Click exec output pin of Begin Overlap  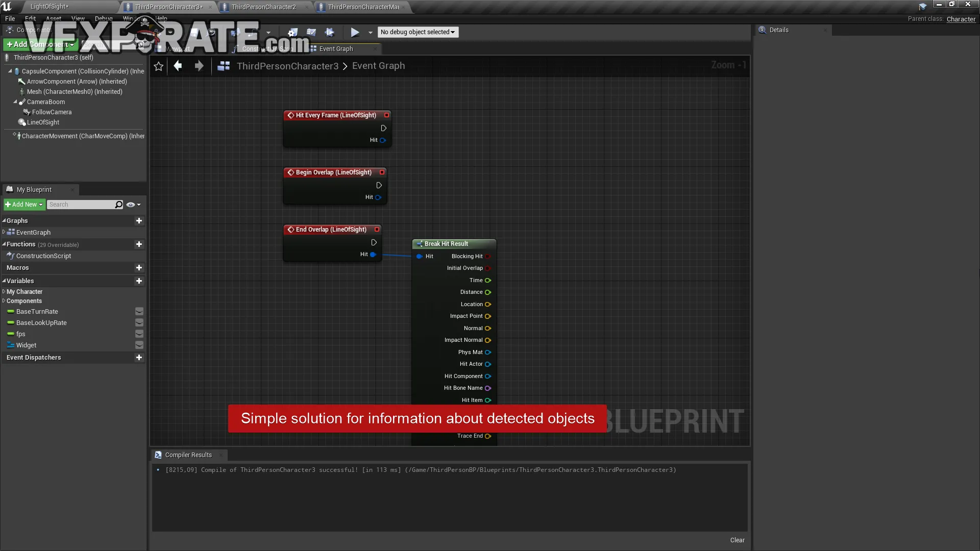click(x=379, y=185)
